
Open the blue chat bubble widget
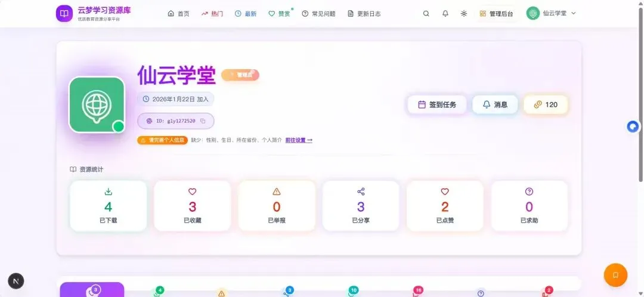[633, 126]
